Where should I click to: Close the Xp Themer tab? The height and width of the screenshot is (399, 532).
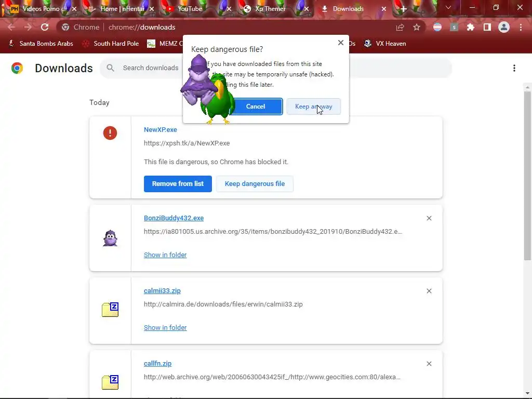(307, 9)
